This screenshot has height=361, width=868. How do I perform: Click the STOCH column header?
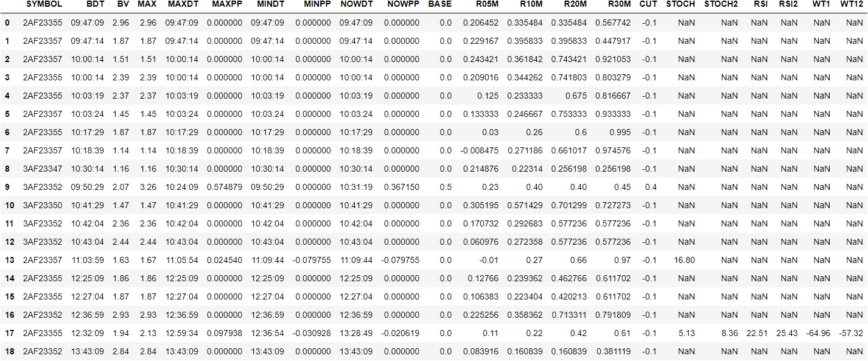681,4
